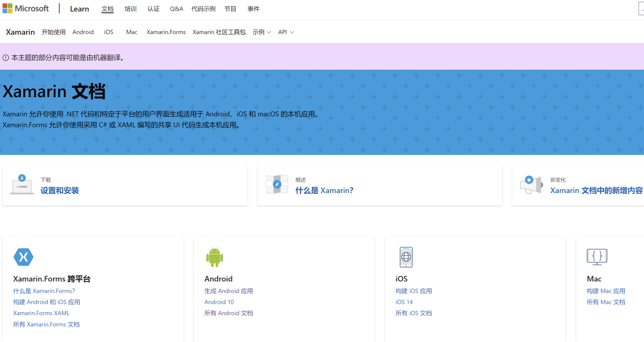Image resolution: width=644 pixels, height=342 pixels.
Task: Open the 所有 Android 文档 link
Action: click(x=229, y=313)
